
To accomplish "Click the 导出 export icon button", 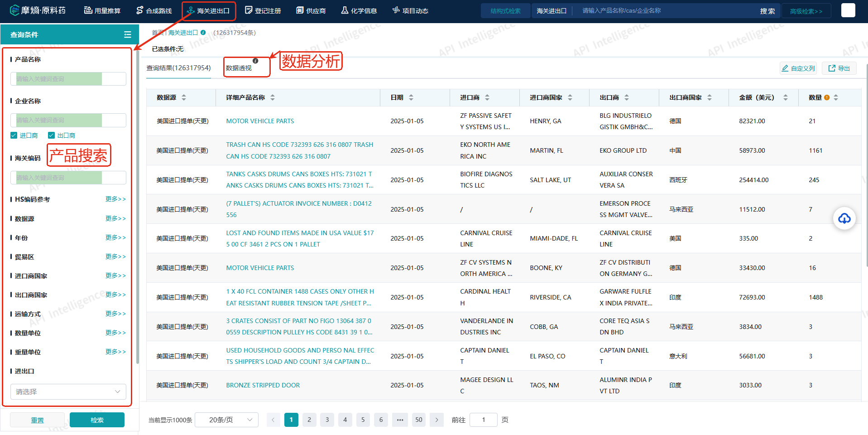I will tap(839, 68).
